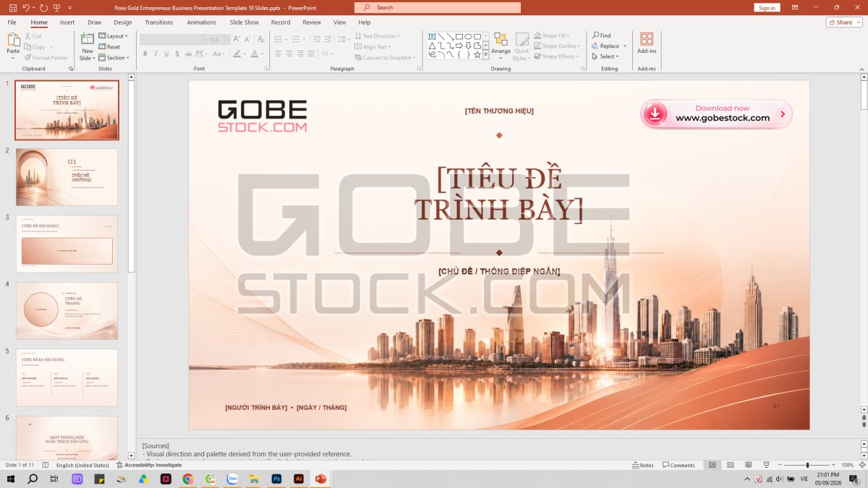Open the Text Direction dropdown
The image size is (868, 488).
pyautogui.click(x=378, y=36)
